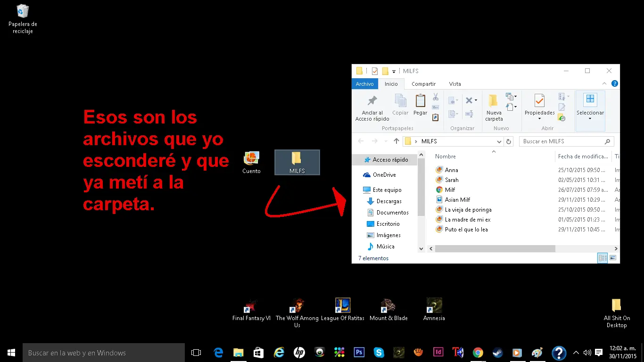Open a new folder with Nueva carpeta icon
Viewport: 644px width, 362px height.
click(x=494, y=106)
